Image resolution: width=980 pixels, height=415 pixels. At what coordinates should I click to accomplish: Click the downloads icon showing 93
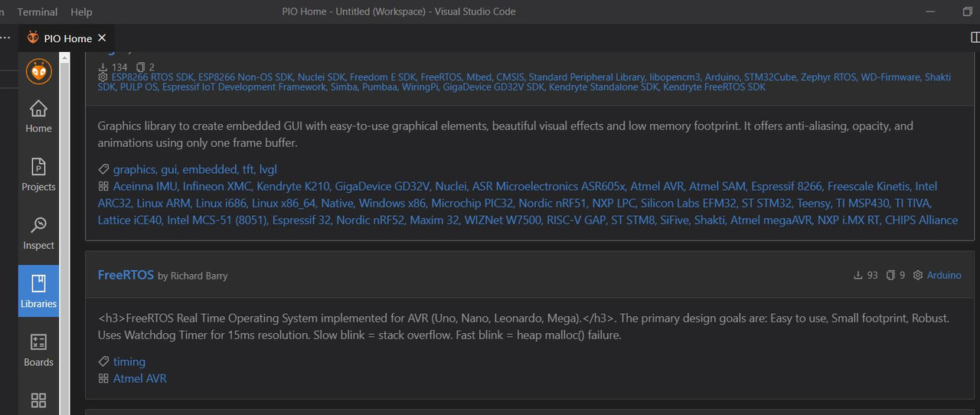tap(858, 275)
